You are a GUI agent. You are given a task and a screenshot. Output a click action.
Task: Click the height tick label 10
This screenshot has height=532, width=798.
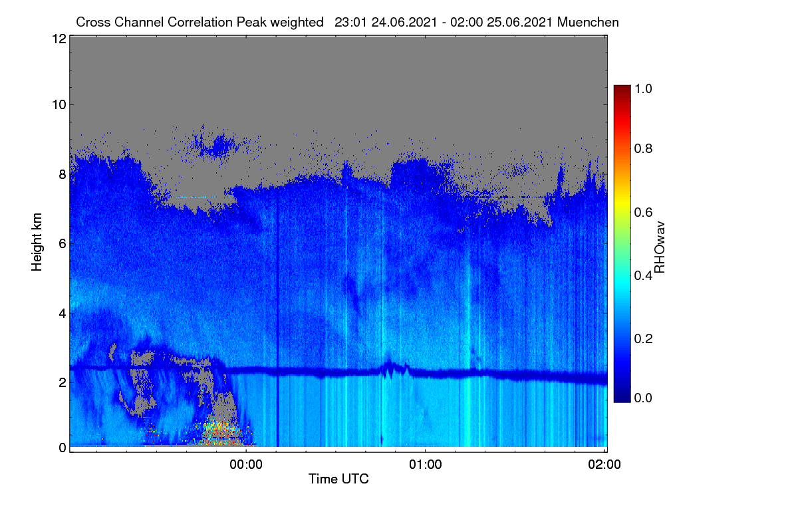pos(59,104)
